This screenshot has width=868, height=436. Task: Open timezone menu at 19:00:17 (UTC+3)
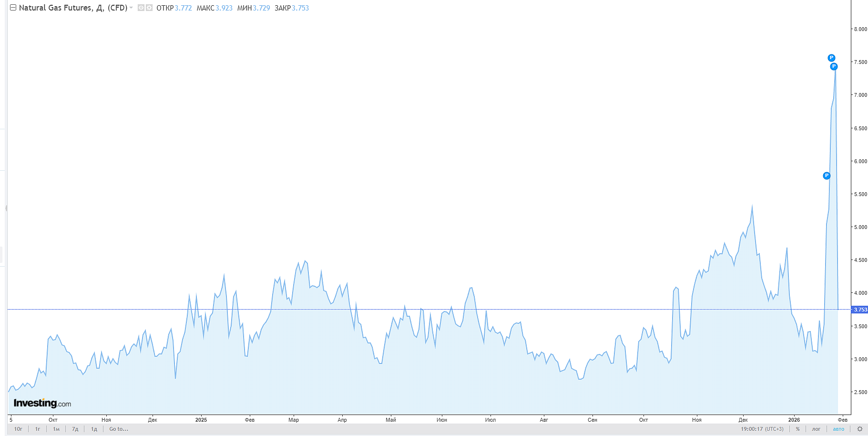tap(762, 429)
